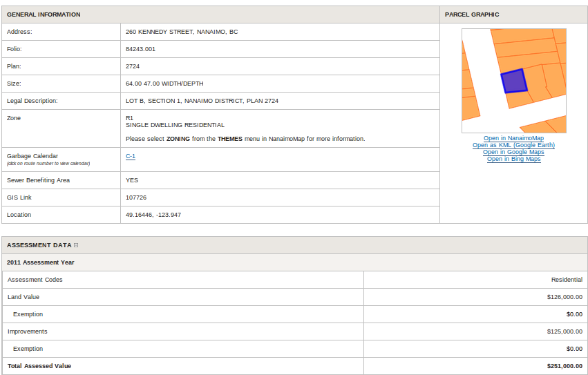The height and width of the screenshot is (375, 588).
Task: Follow the Open in Bing Maps link
Action: click(x=513, y=159)
